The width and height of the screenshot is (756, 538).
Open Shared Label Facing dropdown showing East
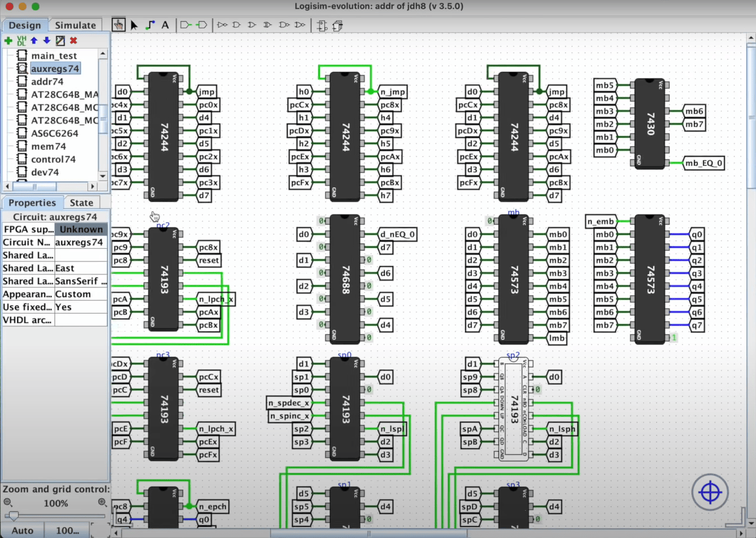(x=81, y=268)
